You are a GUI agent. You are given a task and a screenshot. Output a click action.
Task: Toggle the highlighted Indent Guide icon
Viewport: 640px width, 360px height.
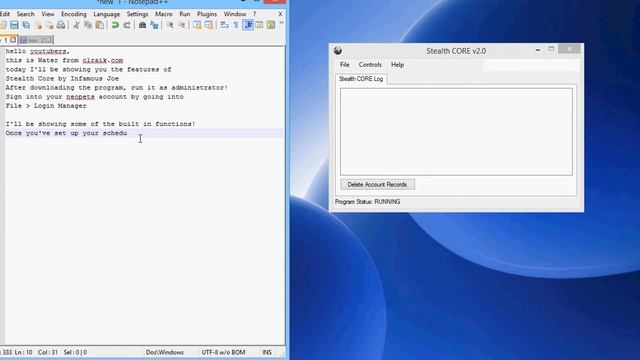[248, 25]
